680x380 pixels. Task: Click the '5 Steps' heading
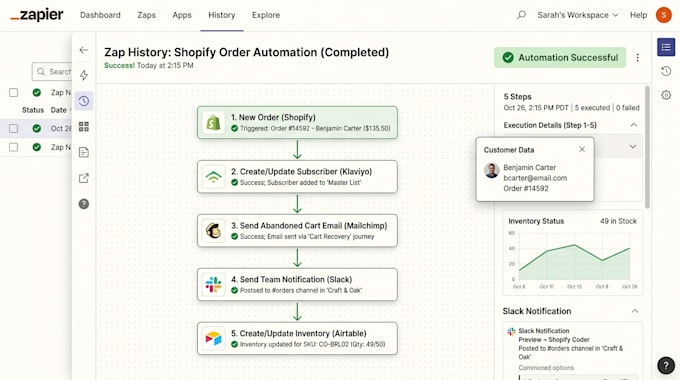(x=517, y=97)
